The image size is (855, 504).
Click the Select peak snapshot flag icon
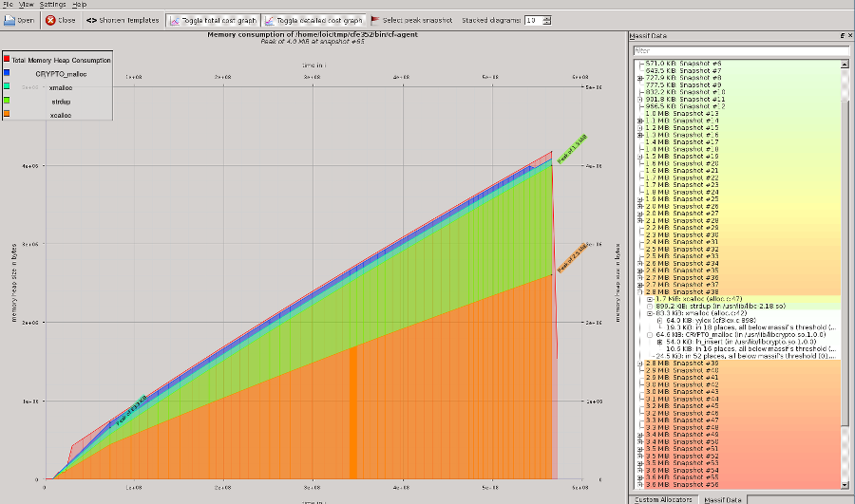[375, 20]
